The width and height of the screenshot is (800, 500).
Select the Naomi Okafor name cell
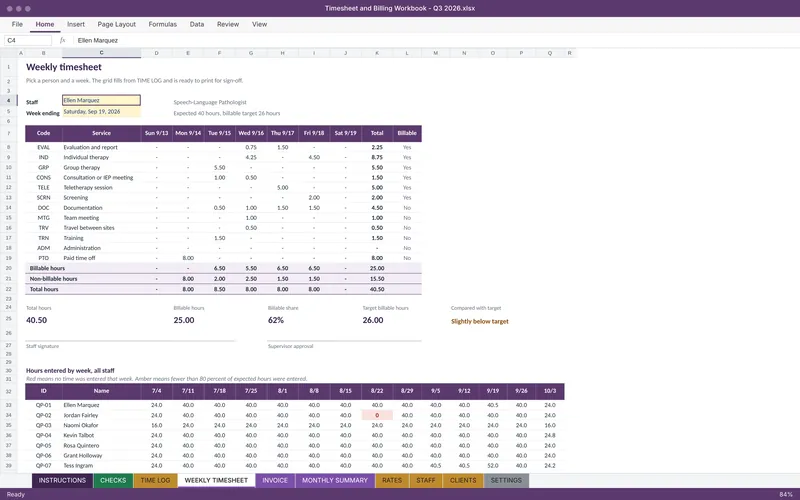[x=101, y=426]
